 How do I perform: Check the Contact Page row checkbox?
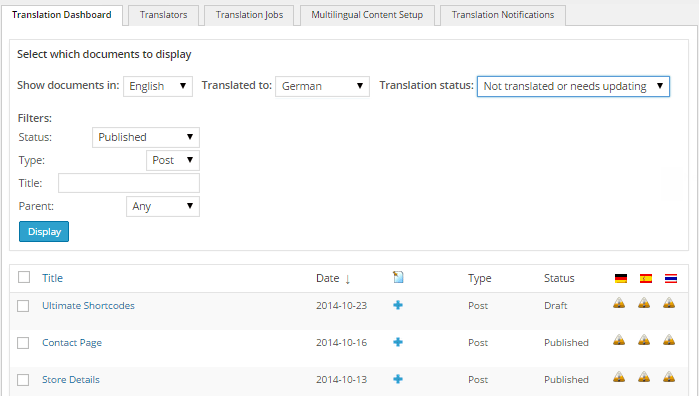[x=23, y=343]
